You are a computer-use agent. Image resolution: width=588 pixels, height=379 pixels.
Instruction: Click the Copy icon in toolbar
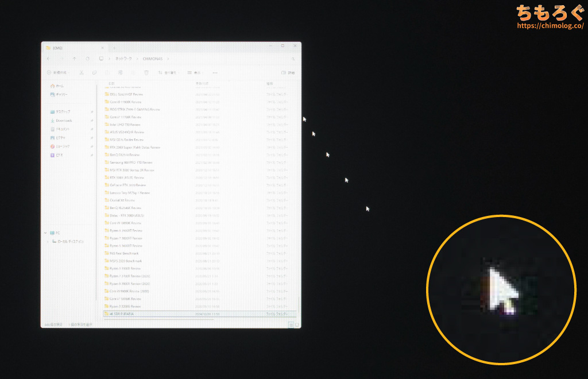94,73
